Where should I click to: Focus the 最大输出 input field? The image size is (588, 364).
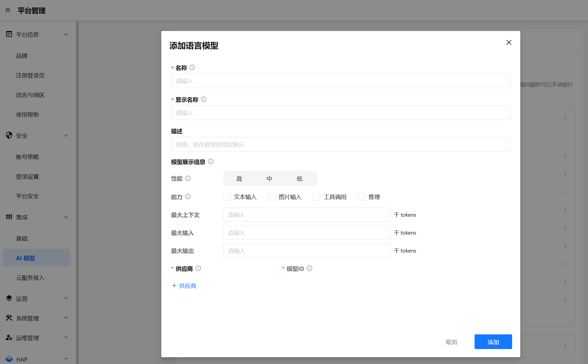pyautogui.click(x=307, y=251)
